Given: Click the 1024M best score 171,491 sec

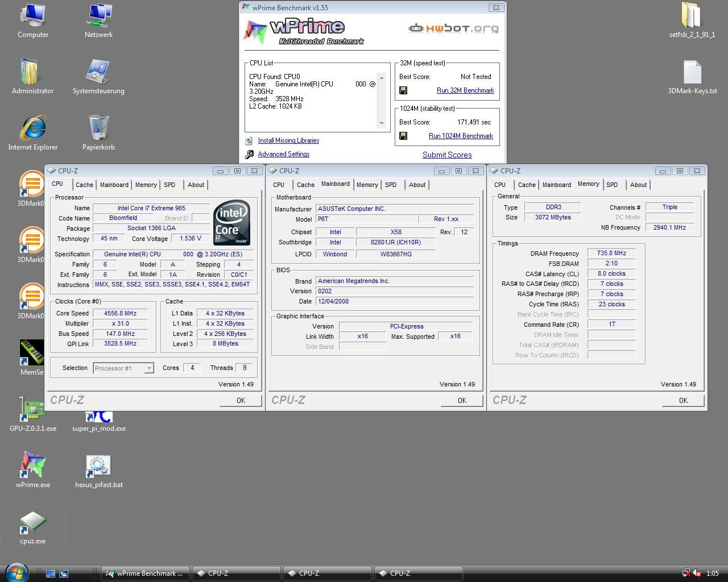Looking at the screenshot, I should [x=474, y=122].
